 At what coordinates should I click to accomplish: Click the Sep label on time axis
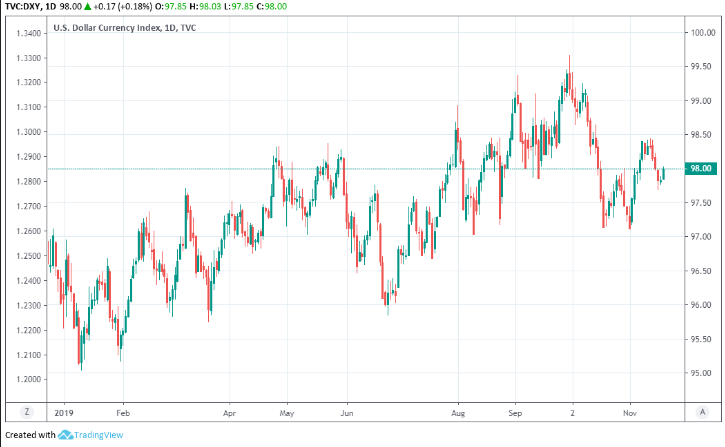(x=516, y=411)
